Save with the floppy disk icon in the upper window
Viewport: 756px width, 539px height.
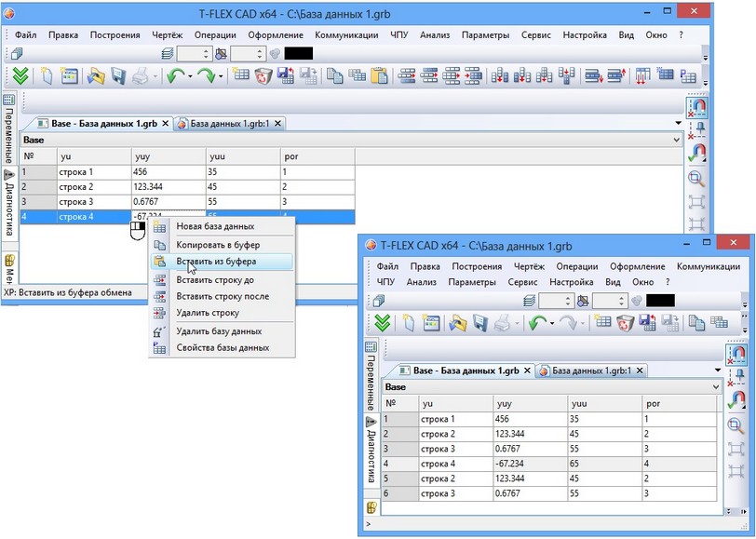[x=118, y=76]
